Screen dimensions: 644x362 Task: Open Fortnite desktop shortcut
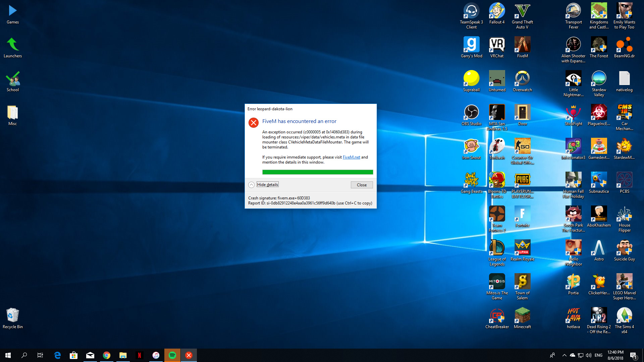pyautogui.click(x=522, y=217)
